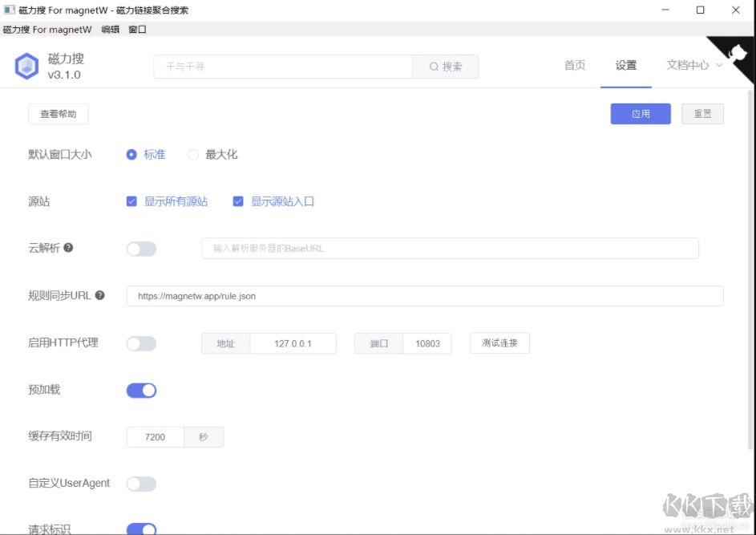This screenshot has height=535, width=756.
Task: Disable the 预加载 toggle
Action: 141,390
